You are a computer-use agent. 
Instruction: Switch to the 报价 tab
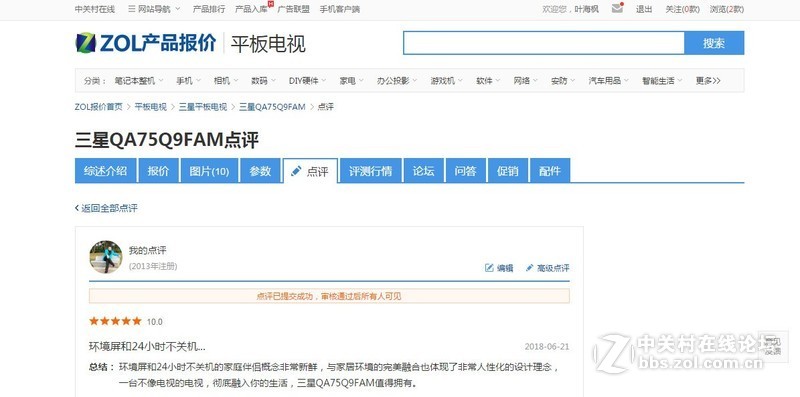(158, 171)
